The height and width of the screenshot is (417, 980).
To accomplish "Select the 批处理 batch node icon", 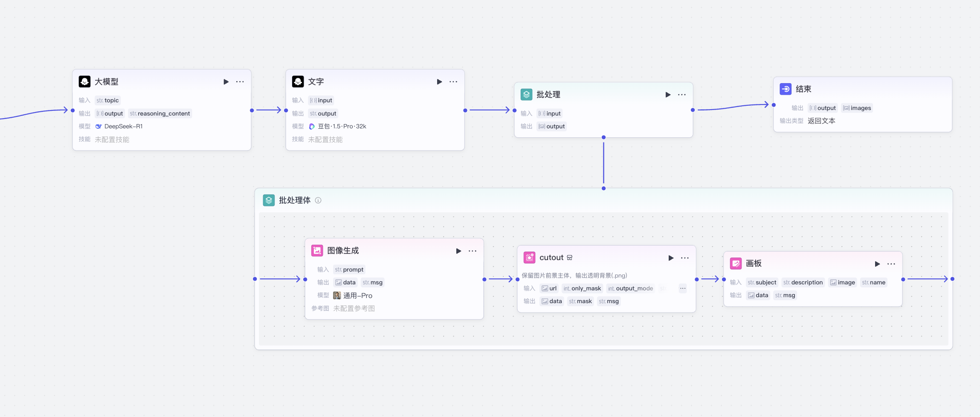I will 527,94.
